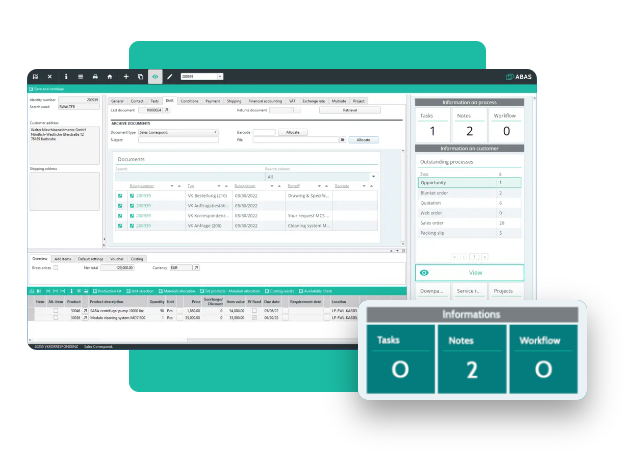Sort ascending on the Typ column
633x450 pixels.
[226, 186]
